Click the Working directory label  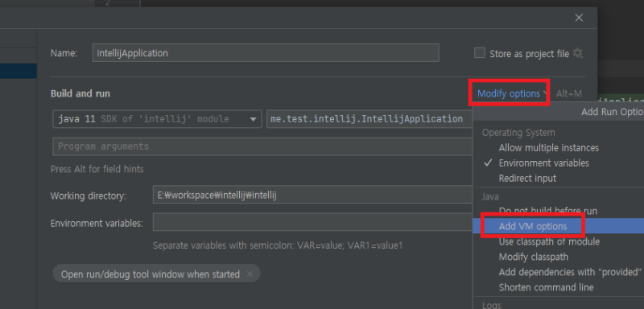[89, 196]
